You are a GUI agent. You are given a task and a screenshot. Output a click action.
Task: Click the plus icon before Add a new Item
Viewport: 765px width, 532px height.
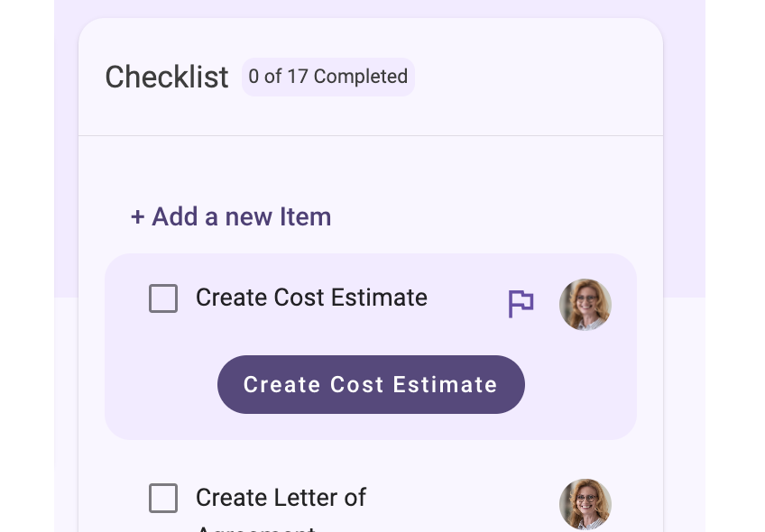click(x=137, y=216)
